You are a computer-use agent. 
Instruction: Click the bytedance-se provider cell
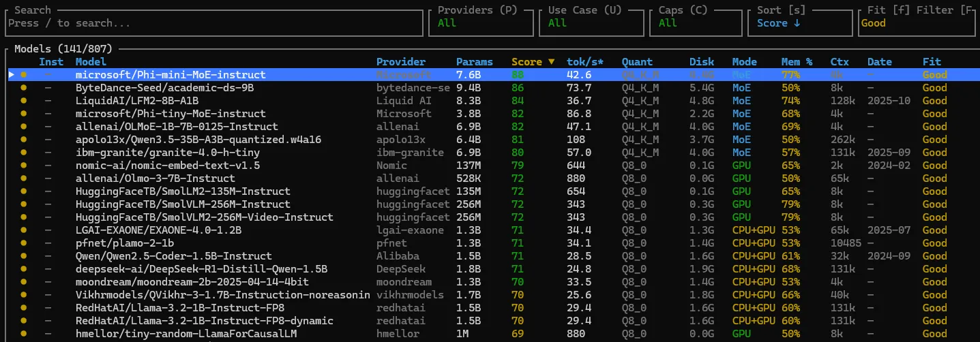pyautogui.click(x=413, y=88)
